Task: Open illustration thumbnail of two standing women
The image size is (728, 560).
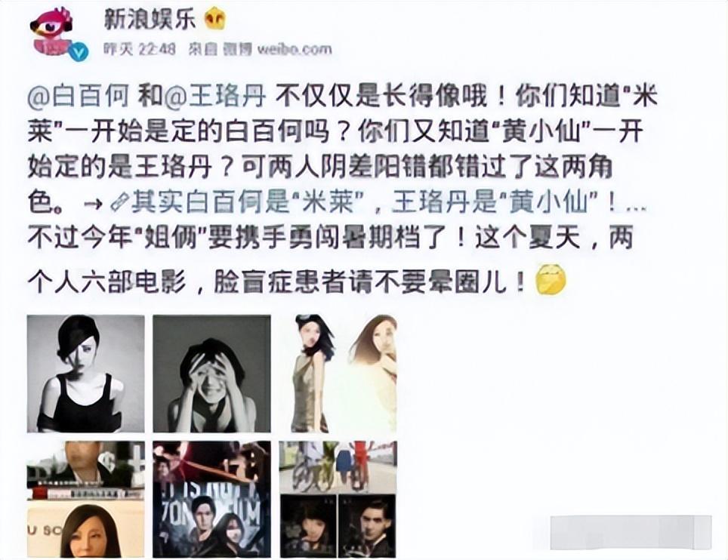Action: click(x=338, y=374)
